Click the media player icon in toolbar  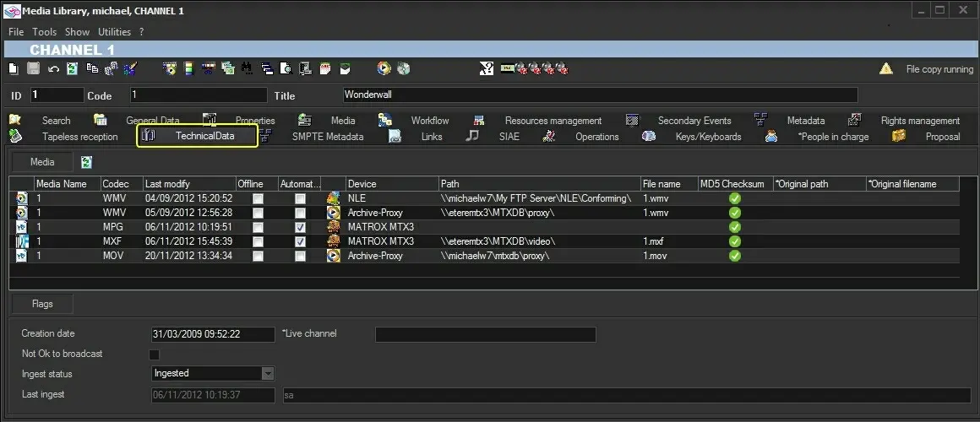point(384,69)
